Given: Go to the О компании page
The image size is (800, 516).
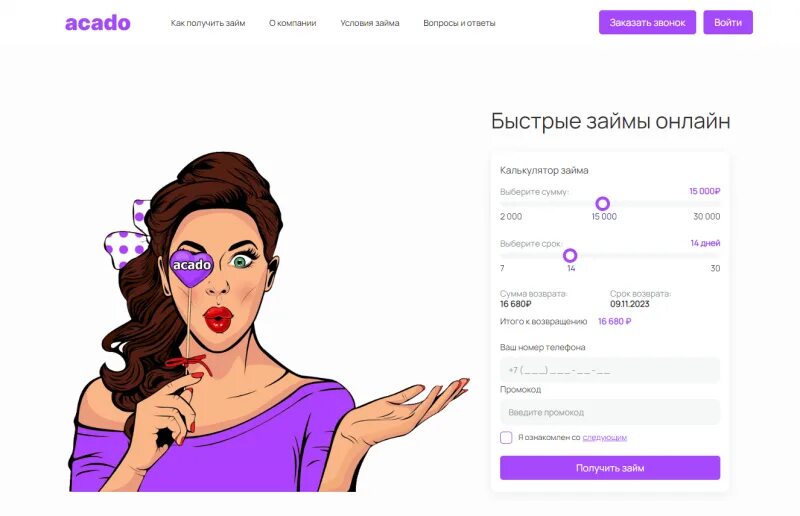Looking at the screenshot, I should 292,23.
